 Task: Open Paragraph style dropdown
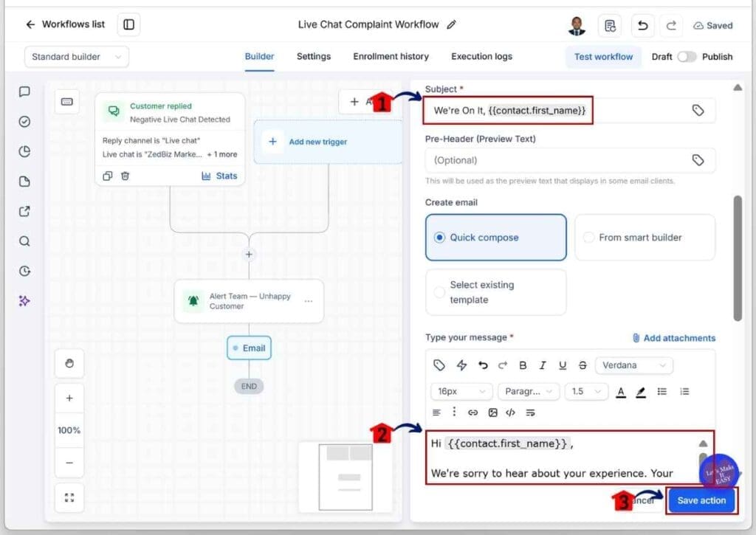point(529,391)
